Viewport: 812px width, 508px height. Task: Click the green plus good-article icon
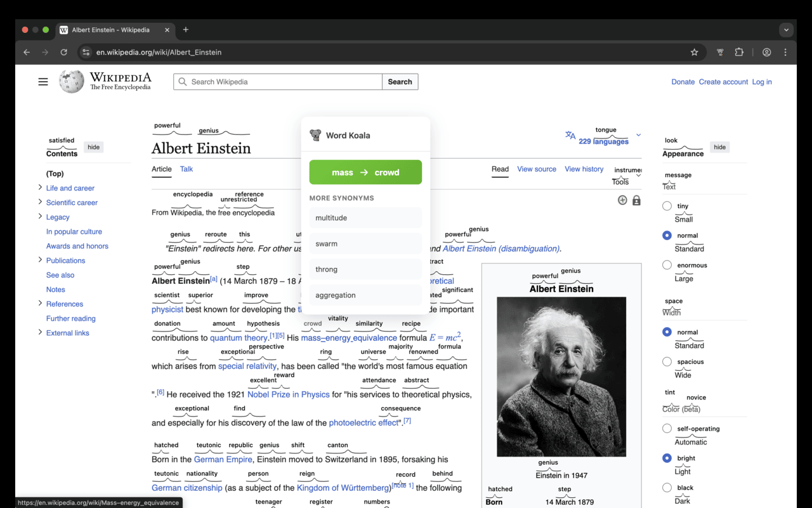coord(622,200)
